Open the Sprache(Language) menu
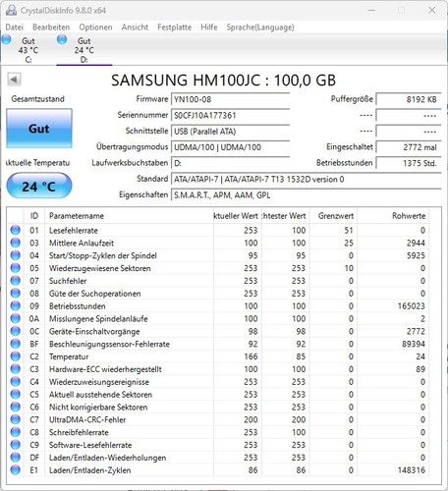 point(260,27)
